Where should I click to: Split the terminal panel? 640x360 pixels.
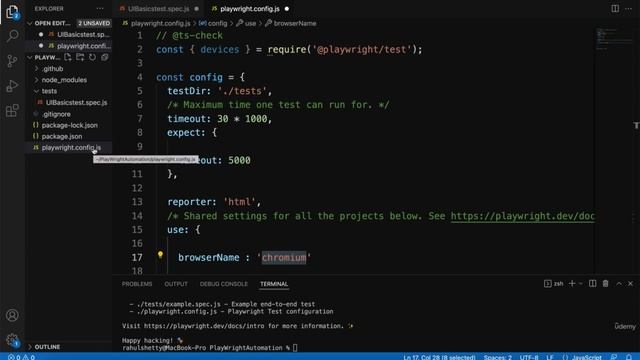[592, 284]
